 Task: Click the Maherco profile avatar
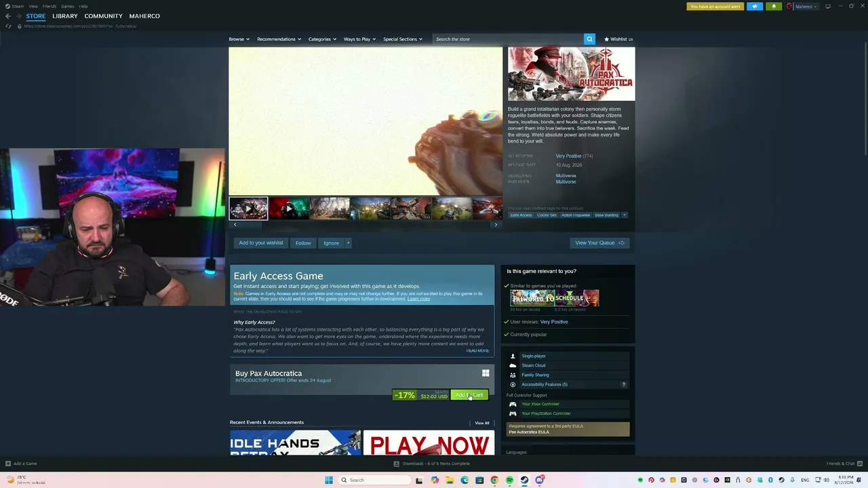[789, 6]
